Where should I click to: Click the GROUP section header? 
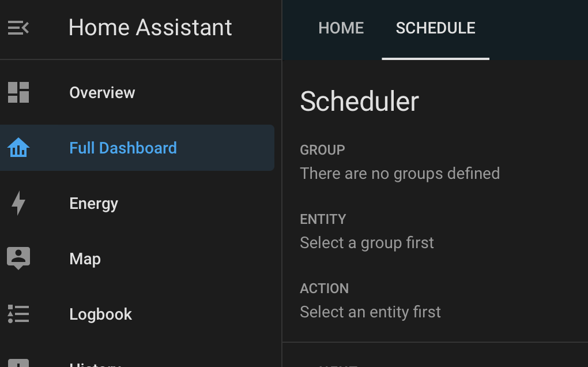click(x=322, y=150)
